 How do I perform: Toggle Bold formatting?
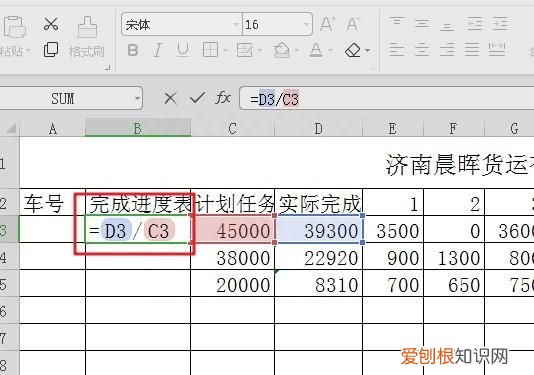click(132, 50)
